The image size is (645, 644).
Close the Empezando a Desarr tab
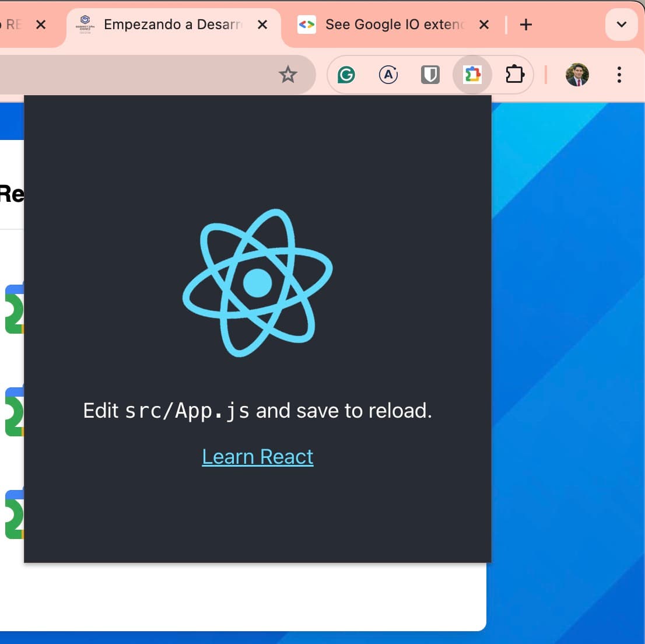tap(262, 24)
